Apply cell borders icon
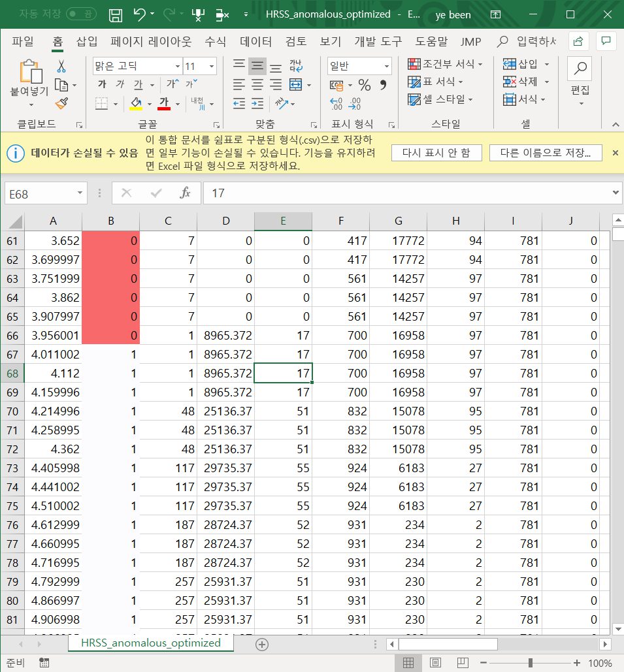 [102, 103]
